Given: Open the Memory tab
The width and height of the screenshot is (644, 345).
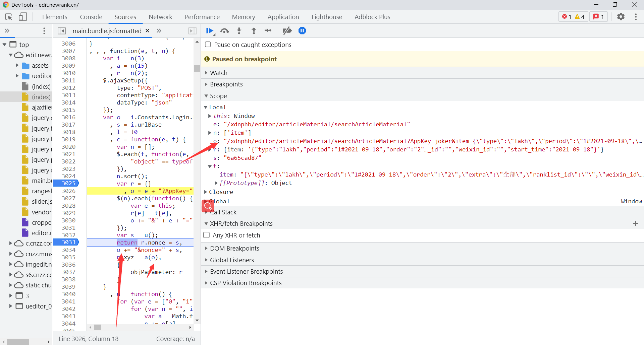Looking at the screenshot, I should tap(244, 17).
